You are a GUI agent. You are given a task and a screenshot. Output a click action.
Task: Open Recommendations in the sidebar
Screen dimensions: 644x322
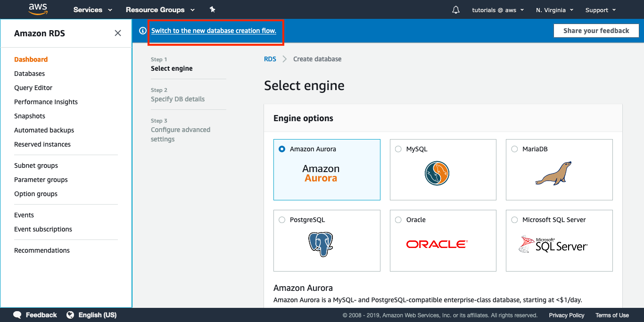point(42,250)
